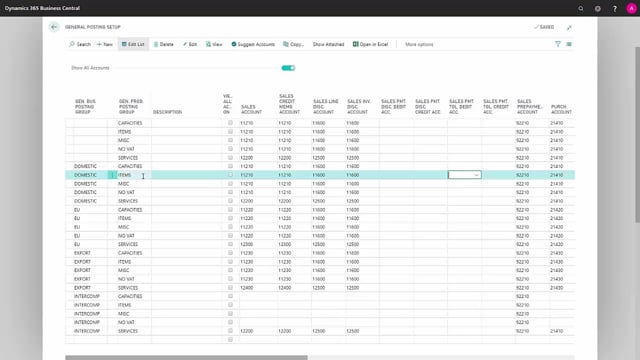This screenshot has width=640, height=360.
Task: Click Open in Excel
Action: (370, 44)
